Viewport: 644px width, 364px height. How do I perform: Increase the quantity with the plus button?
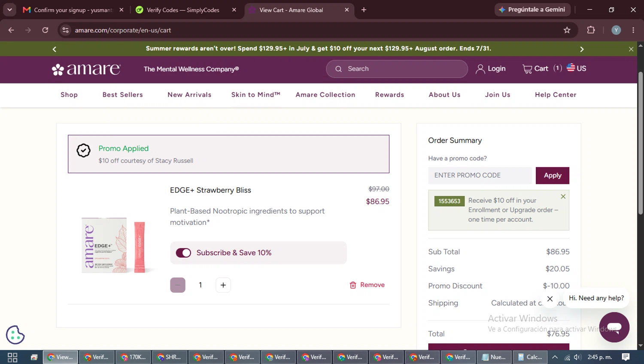pos(223,285)
